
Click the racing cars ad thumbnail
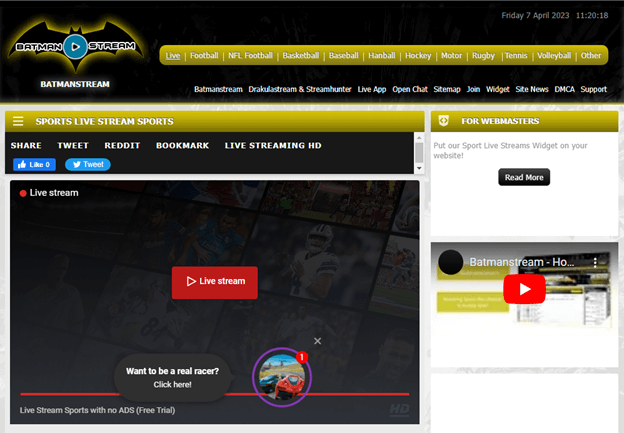click(x=282, y=377)
